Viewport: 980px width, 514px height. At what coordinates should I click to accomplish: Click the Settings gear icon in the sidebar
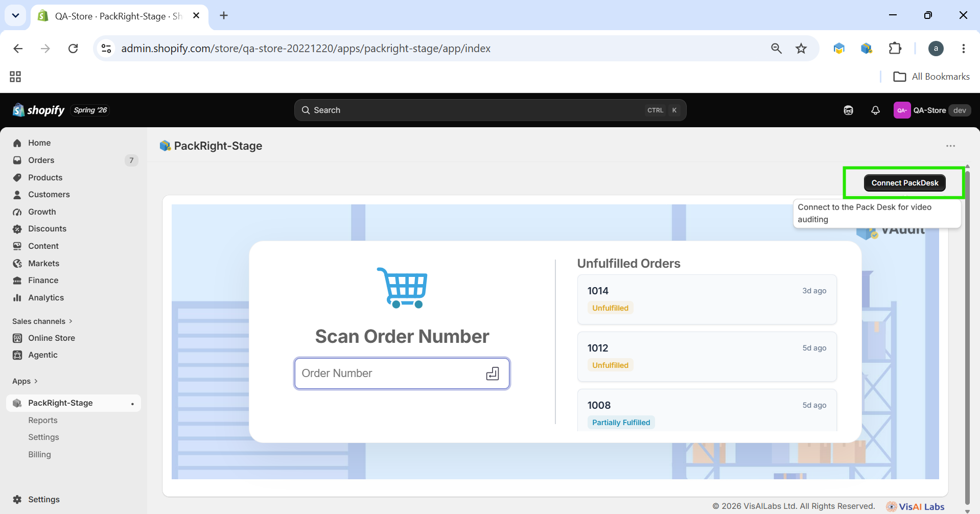click(17, 500)
